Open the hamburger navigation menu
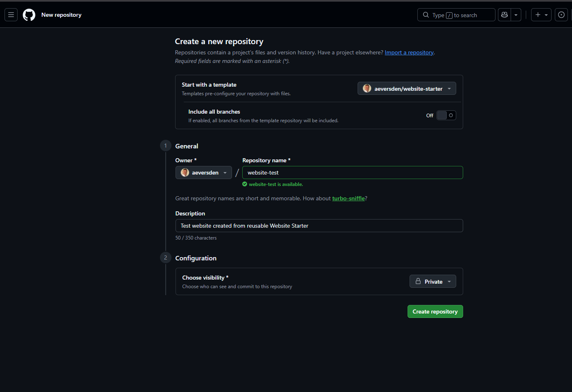The image size is (572, 392). coord(11,15)
